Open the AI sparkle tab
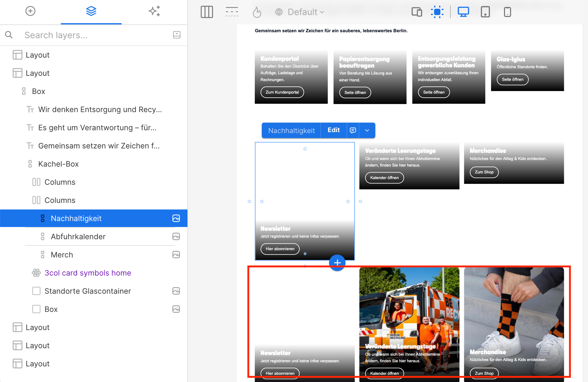 (155, 11)
